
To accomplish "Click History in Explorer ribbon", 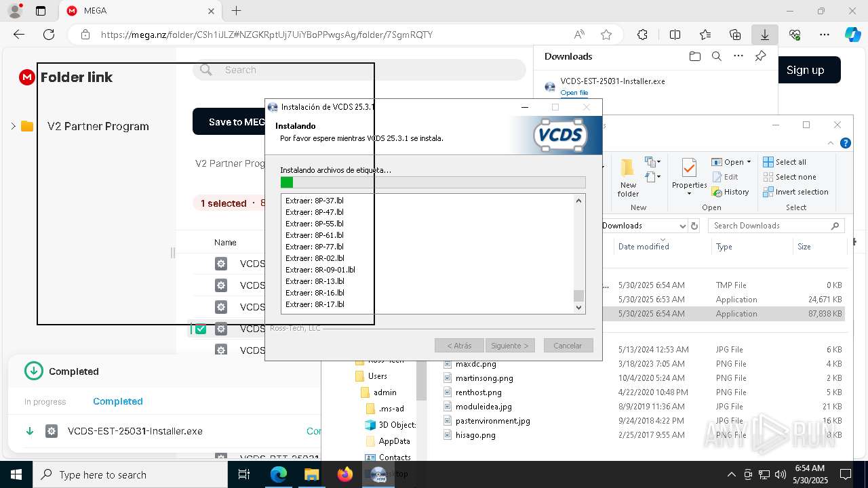I will pos(730,192).
